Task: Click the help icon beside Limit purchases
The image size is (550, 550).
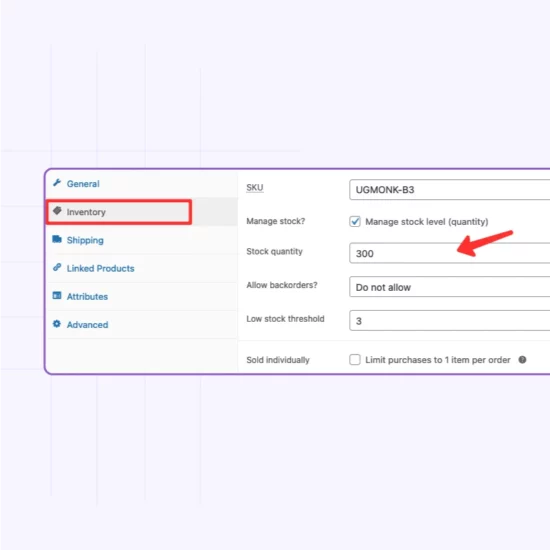Action: pos(522,360)
